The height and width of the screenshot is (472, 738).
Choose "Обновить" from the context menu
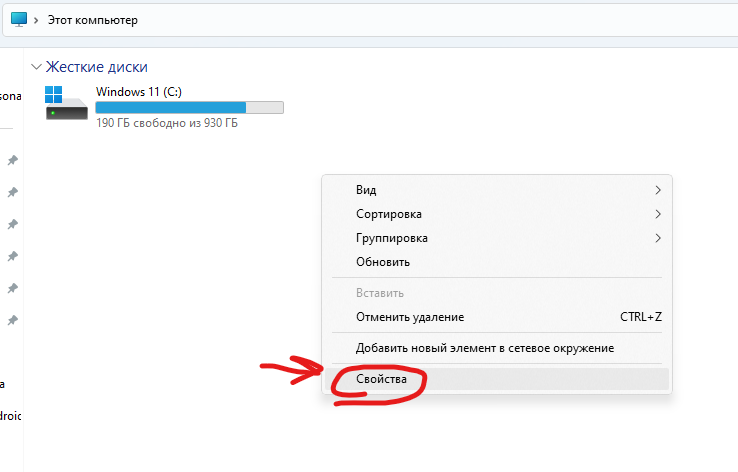(383, 262)
